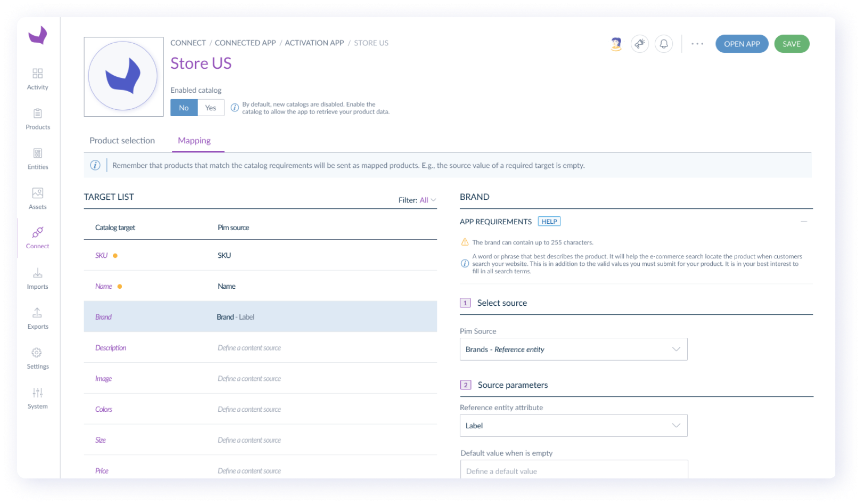Click the SAVE button
863x504 pixels.
pyautogui.click(x=792, y=44)
